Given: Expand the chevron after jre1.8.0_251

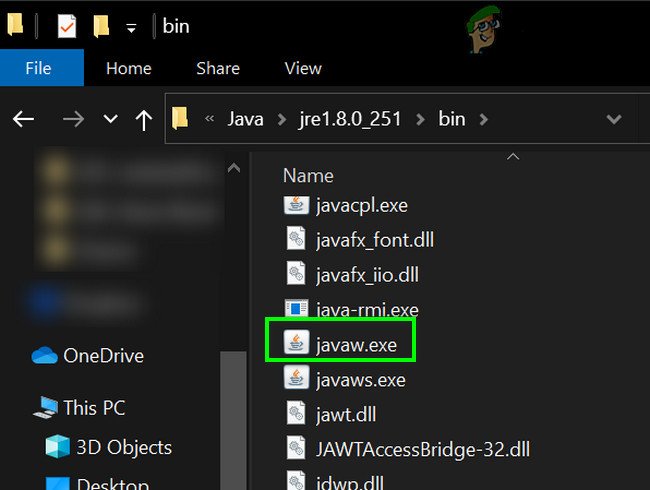Looking at the screenshot, I should (420, 120).
